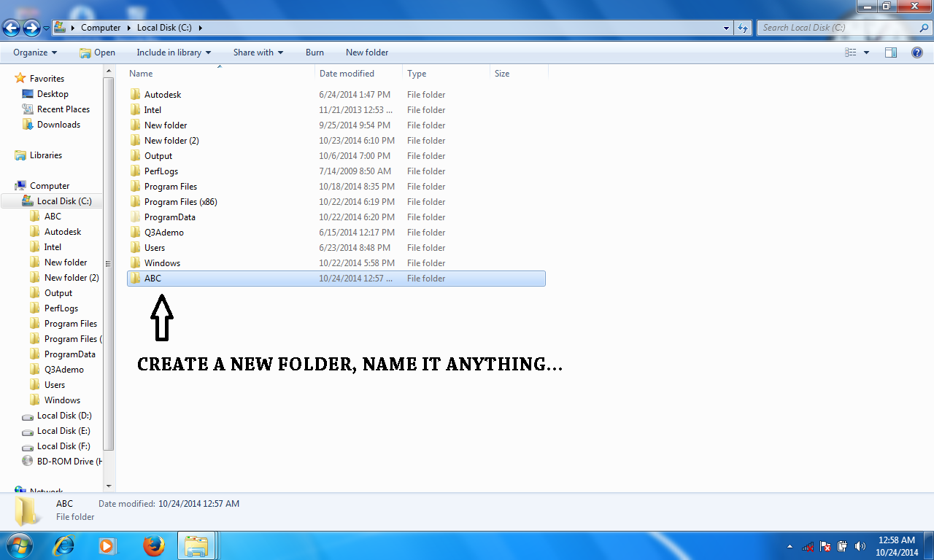Viewport: 934px width, 560px height.
Task: Sort by the Name column header
Action: click(x=220, y=74)
